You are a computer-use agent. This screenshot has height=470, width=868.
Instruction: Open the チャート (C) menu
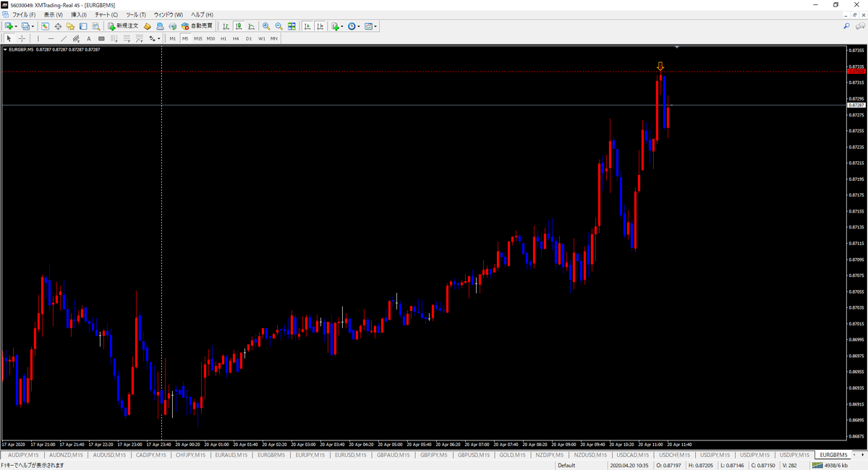pyautogui.click(x=106, y=14)
